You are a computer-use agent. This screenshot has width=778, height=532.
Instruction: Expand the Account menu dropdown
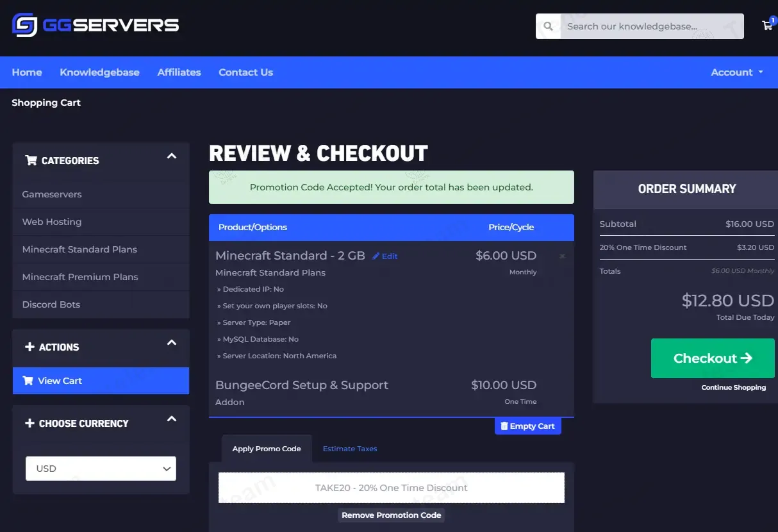pyautogui.click(x=736, y=72)
